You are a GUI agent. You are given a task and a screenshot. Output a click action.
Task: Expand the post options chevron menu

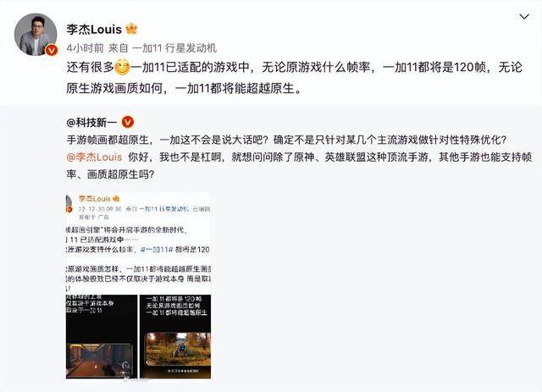(524, 17)
